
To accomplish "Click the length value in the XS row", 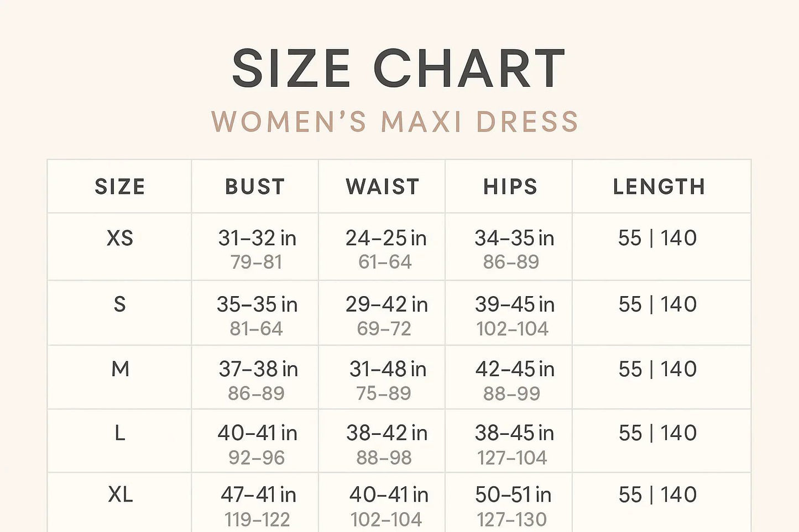I will coord(657,239).
